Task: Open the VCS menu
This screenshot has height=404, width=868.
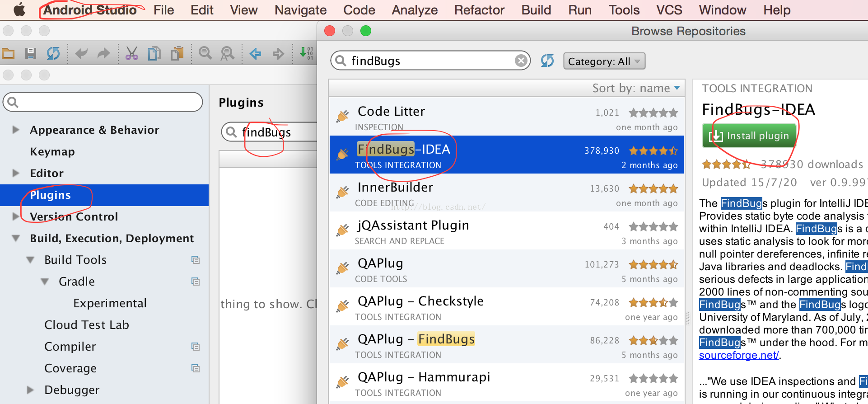Action: (x=669, y=10)
